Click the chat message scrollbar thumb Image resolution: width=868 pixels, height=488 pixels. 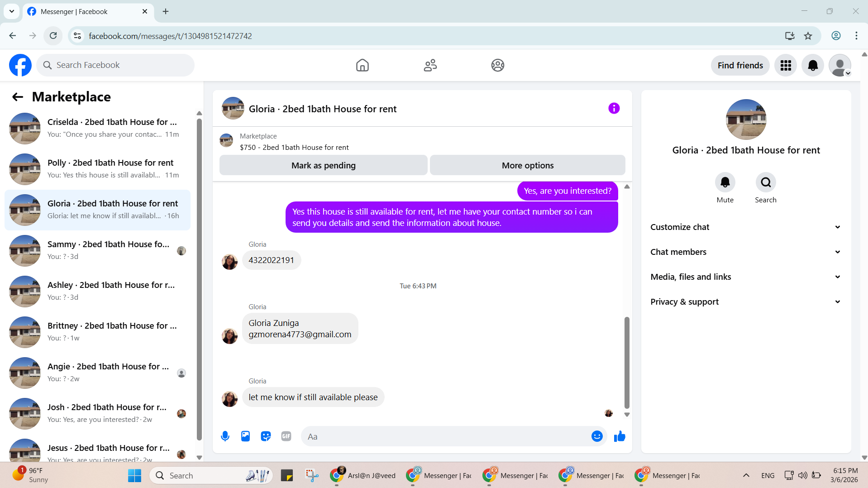coord(627,363)
